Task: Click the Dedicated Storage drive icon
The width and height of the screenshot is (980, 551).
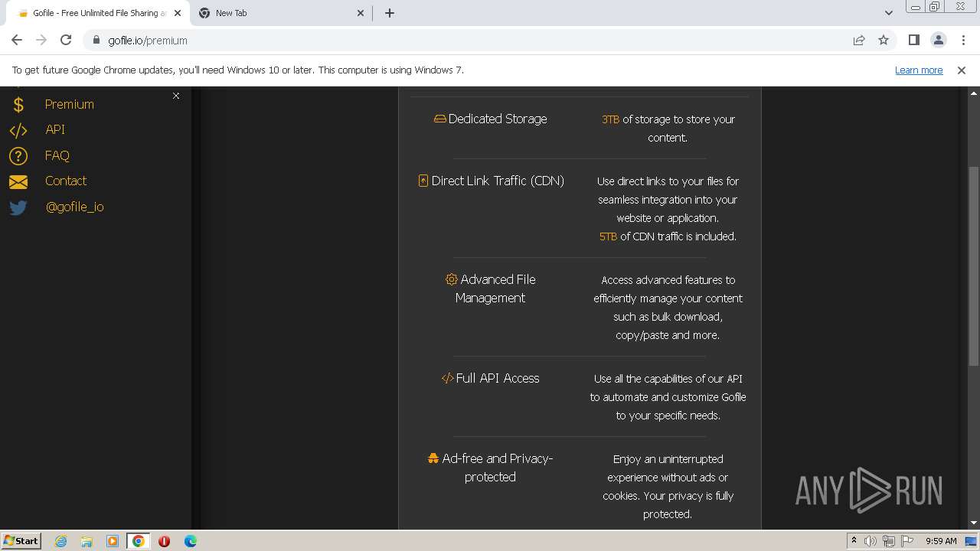Action: pyautogui.click(x=439, y=119)
